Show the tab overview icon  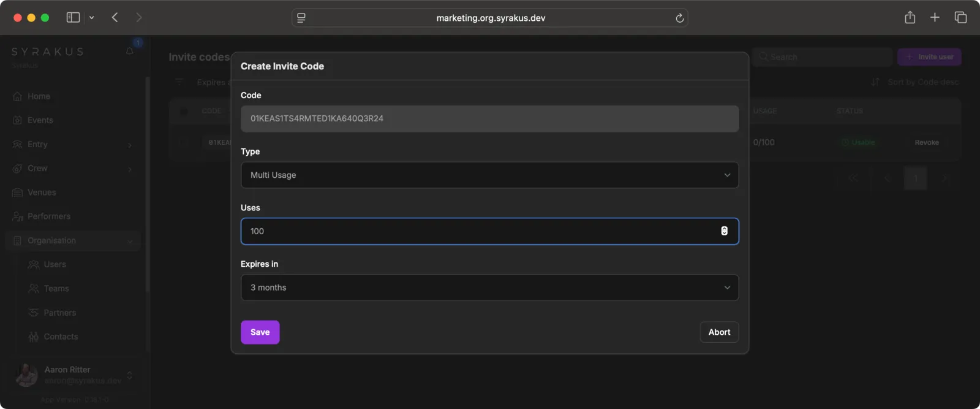960,18
